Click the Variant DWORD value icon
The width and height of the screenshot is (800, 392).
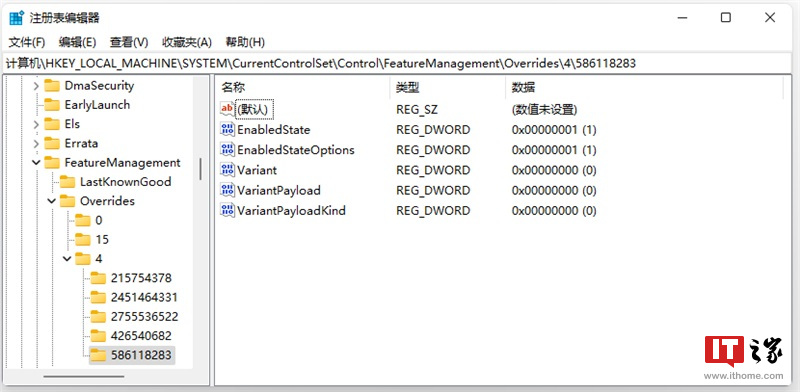coord(227,169)
